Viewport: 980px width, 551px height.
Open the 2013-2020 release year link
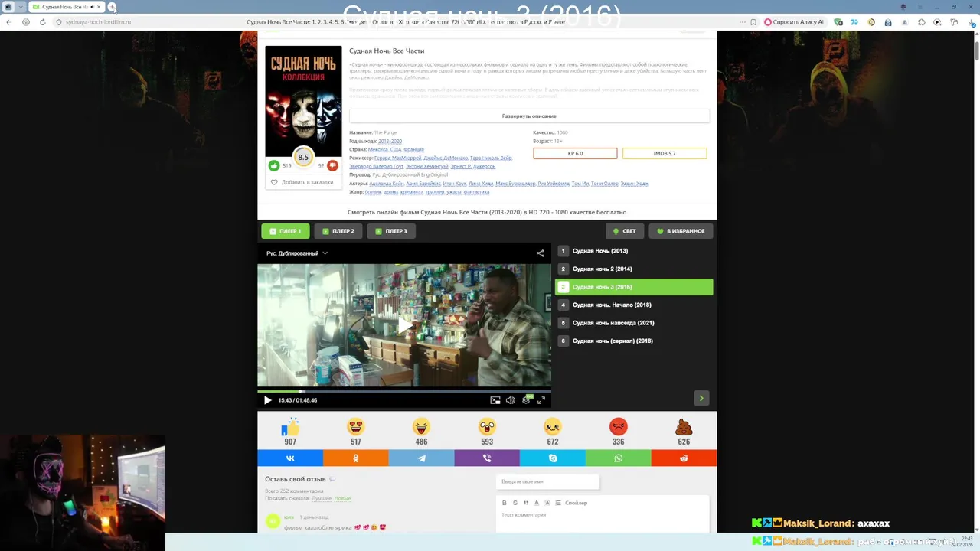pyautogui.click(x=390, y=141)
